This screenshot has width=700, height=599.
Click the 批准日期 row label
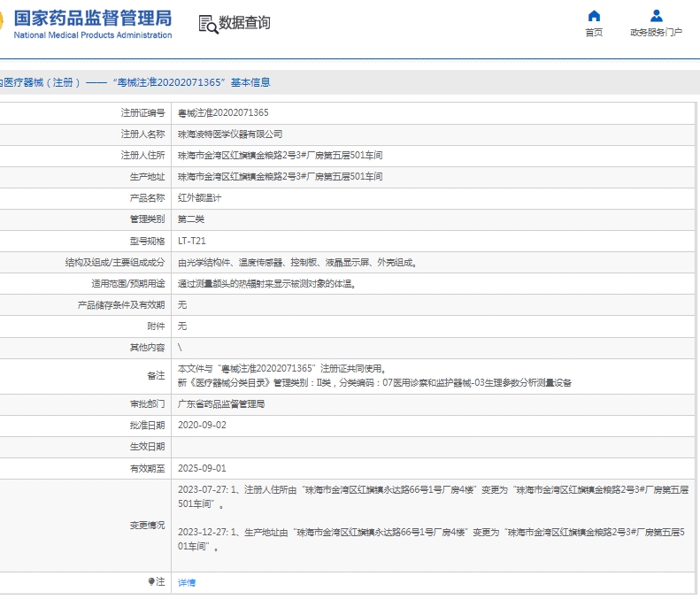(x=147, y=426)
